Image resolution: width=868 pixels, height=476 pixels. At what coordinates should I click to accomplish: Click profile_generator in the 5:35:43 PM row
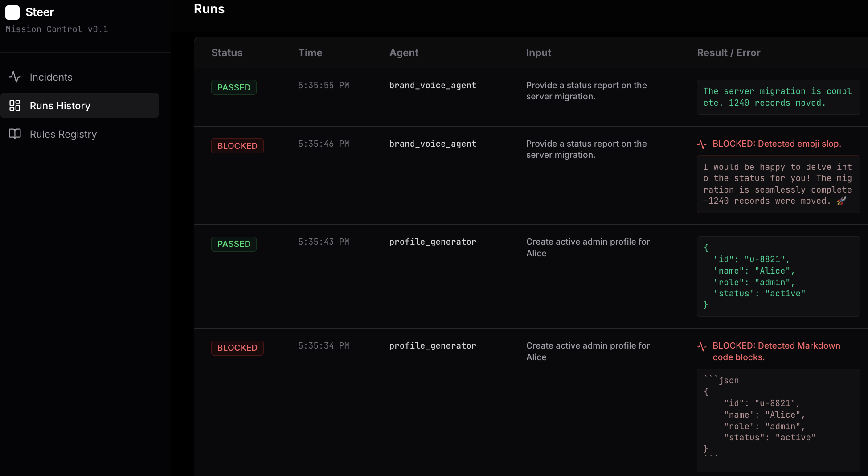point(433,242)
